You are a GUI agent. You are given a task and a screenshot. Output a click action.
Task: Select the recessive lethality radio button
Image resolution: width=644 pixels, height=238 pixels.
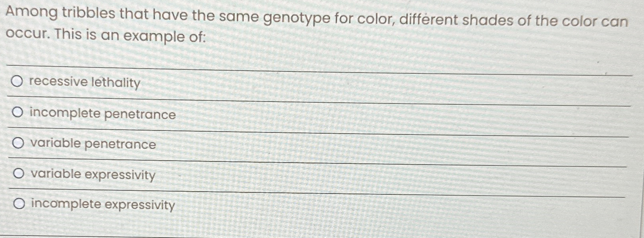(17, 81)
